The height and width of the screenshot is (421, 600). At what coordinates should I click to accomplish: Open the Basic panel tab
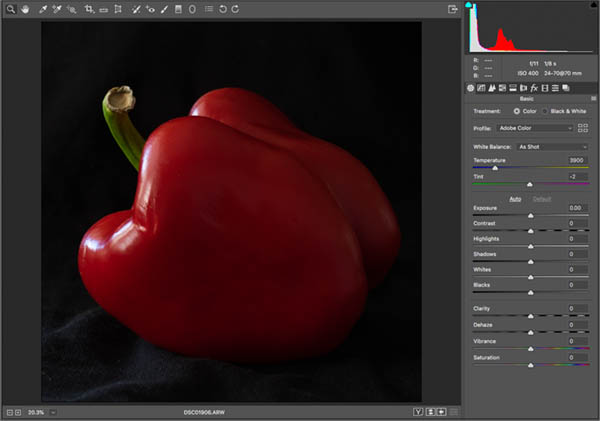click(x=470, y=88)
